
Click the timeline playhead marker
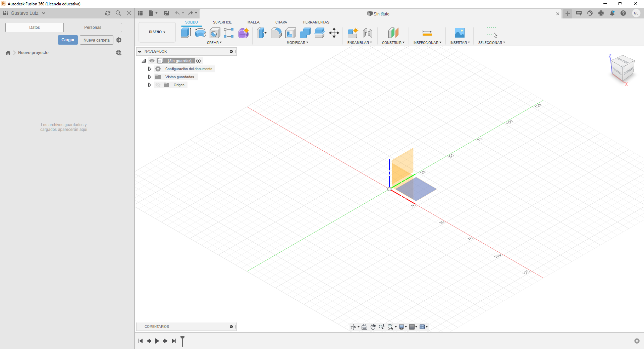[182, 341]
